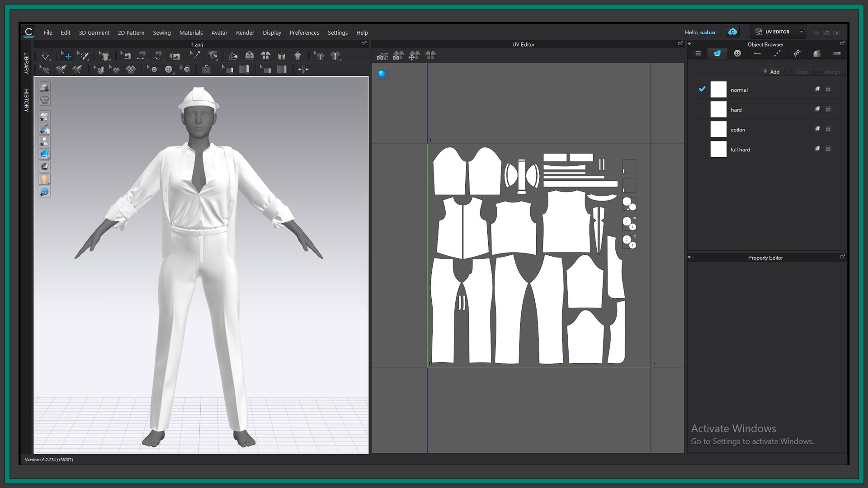Open the Button tab in Object Browser

737,53
